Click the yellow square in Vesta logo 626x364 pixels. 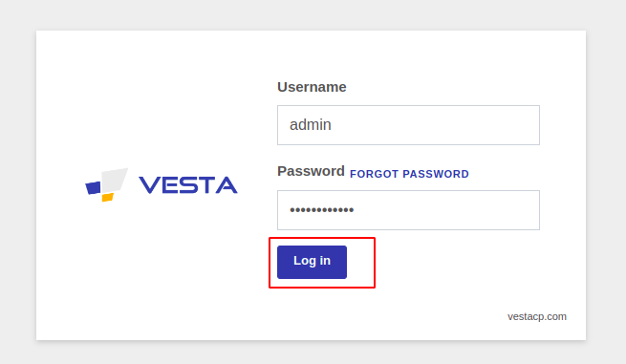point(108,197)
